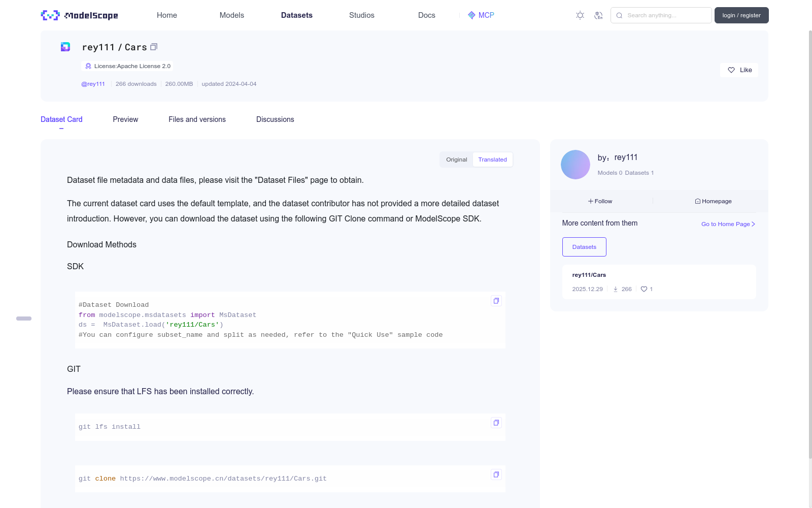Click the ModelScope logo
Viewport: 812px width, 508px height.
pyautogui.click(x=79, y=15)
